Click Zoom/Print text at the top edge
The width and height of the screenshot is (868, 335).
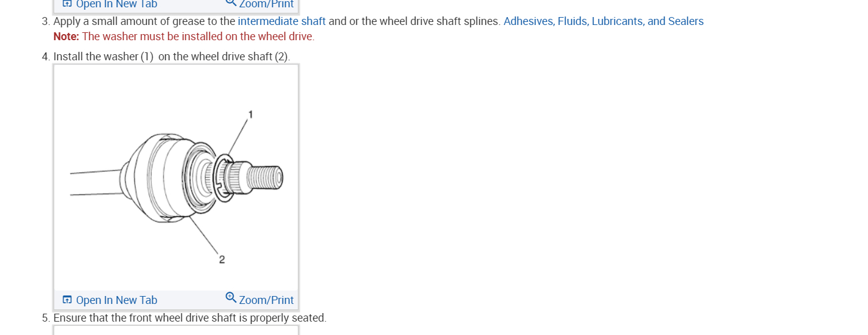click(x=266, y=4)
